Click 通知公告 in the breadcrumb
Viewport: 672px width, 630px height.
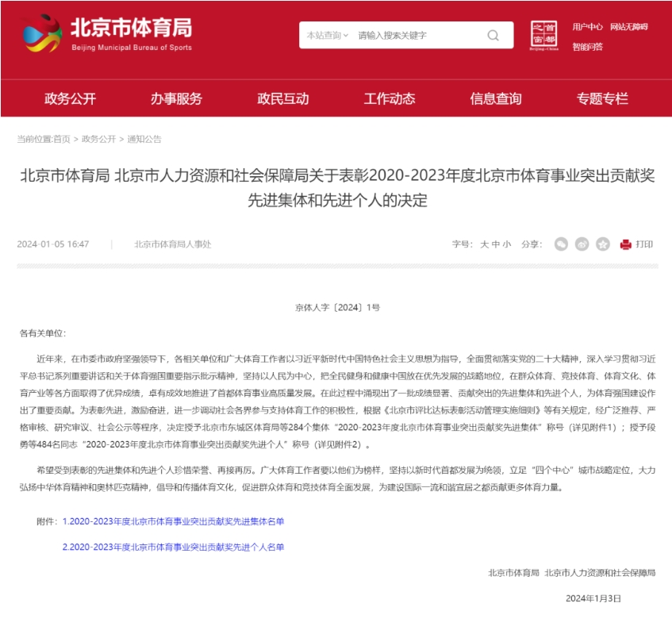point(144,139)
